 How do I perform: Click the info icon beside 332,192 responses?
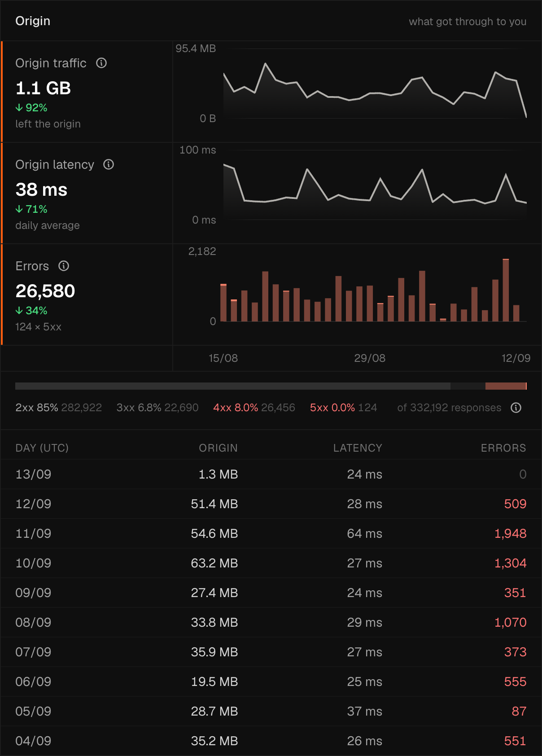[516, 408]
